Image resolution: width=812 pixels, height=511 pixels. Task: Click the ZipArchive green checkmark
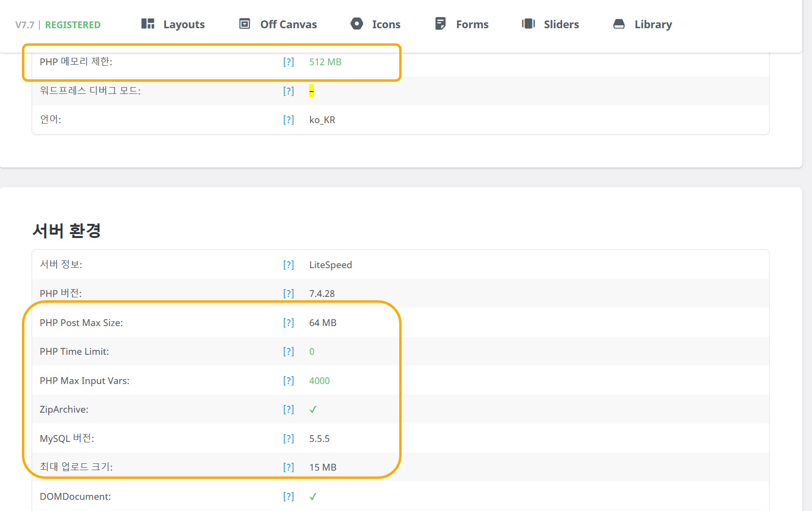tap(313, 409)
